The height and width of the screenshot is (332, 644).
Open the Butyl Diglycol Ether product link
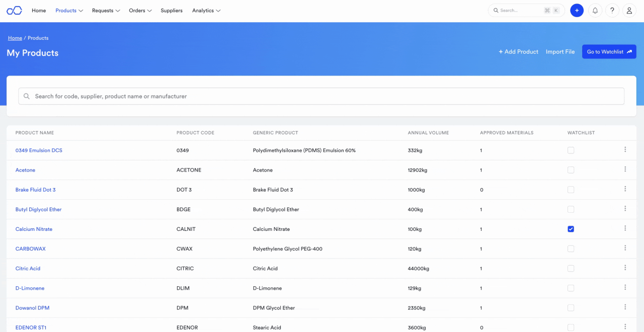pyautogui.click(x=38, y=209)
